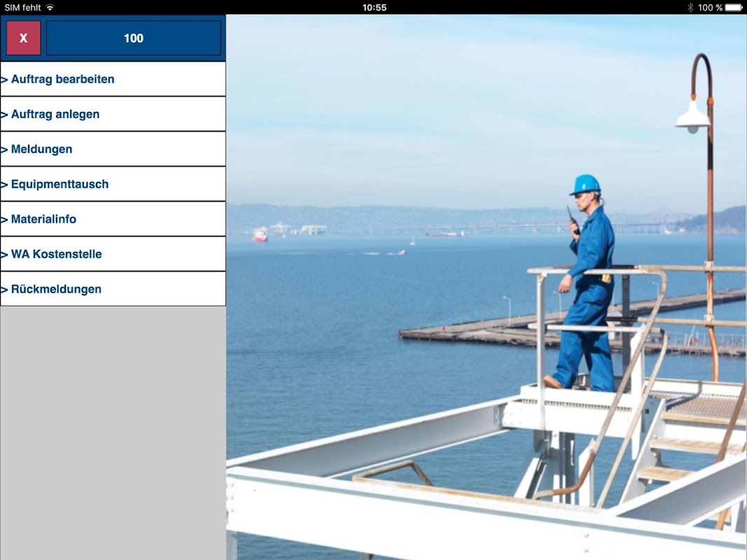Click the 10:55 clock in the status bar
The image size is (747, 560).
point(375,8)
